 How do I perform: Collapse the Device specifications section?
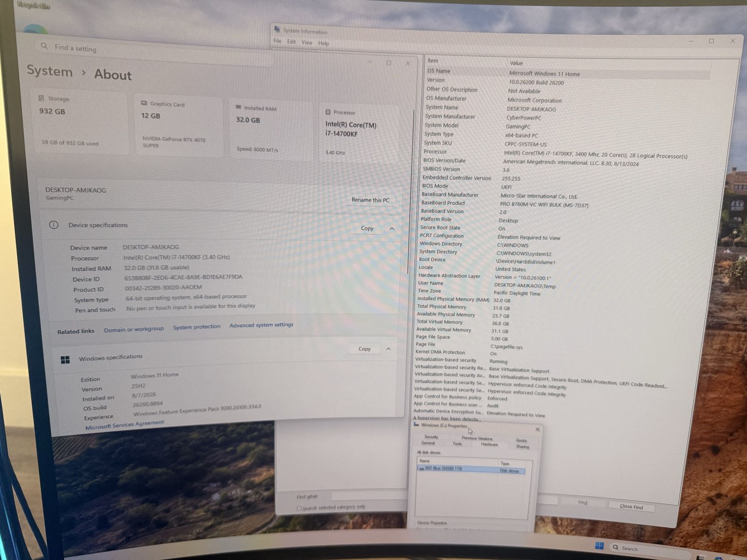(x=392, y=229)
